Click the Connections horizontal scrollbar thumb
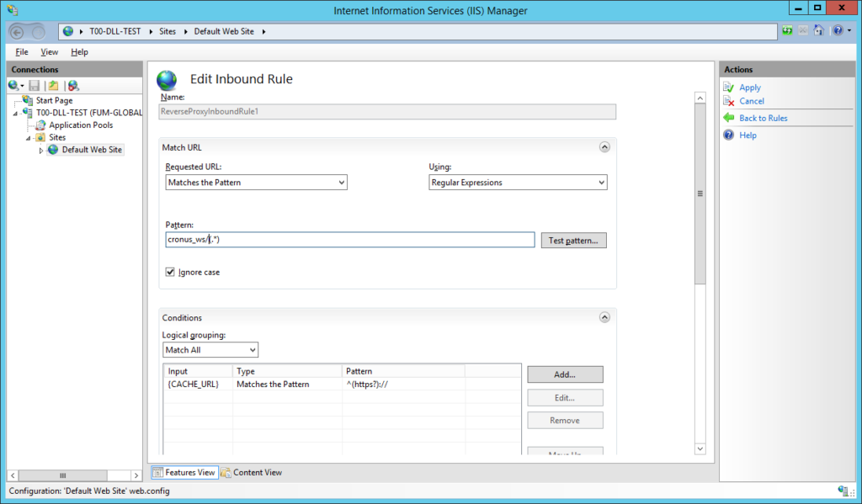862x504 pixels. pyautogui.click(x=62, y=475)
